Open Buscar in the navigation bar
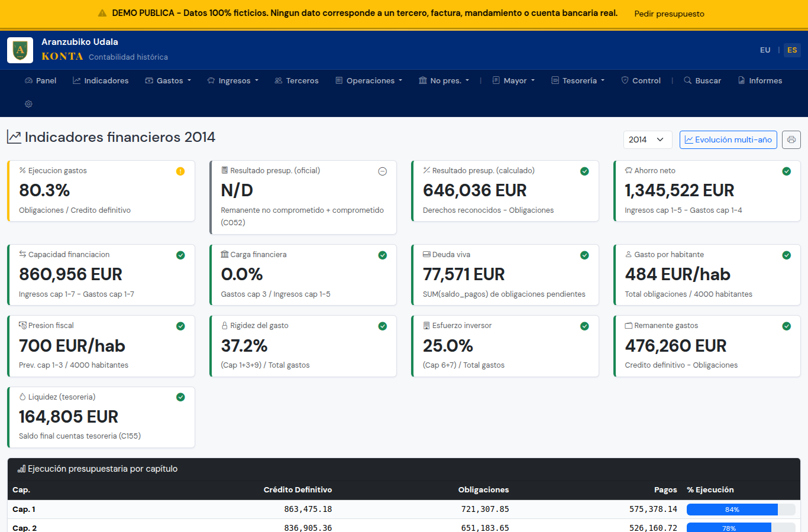The image size is (808, 532). pyautogui.click(x=703, y=81)
